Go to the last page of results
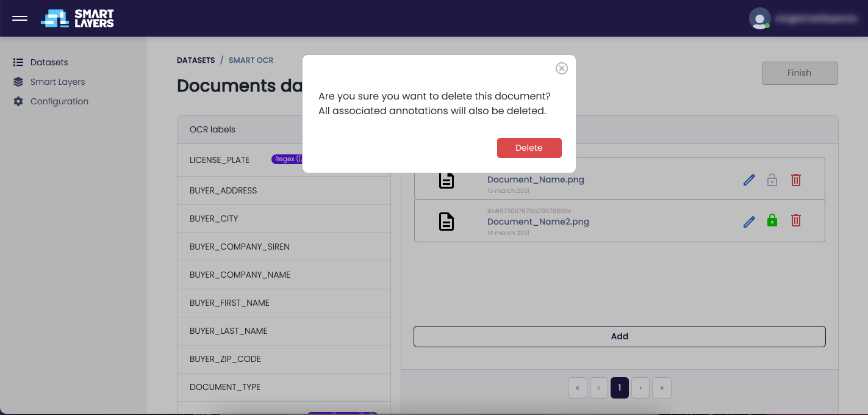Image resolution: width=868 pixels, height=415 pixels. click(x=661, y=388)
